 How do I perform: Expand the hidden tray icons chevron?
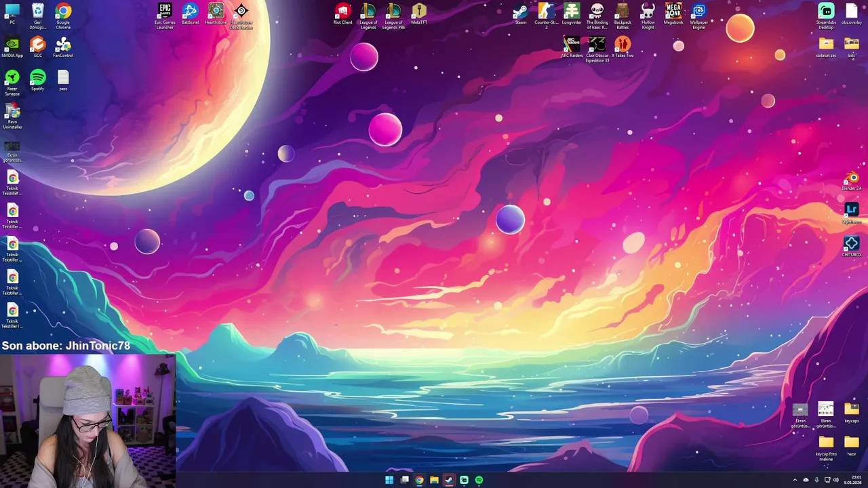coord(795,480)
